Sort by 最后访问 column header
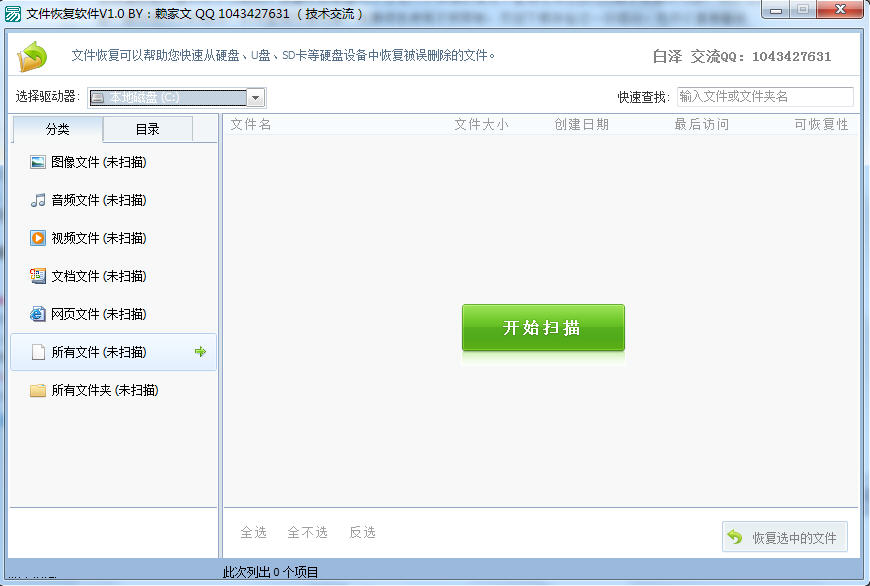The image size is (870, 586). (701, 124)
